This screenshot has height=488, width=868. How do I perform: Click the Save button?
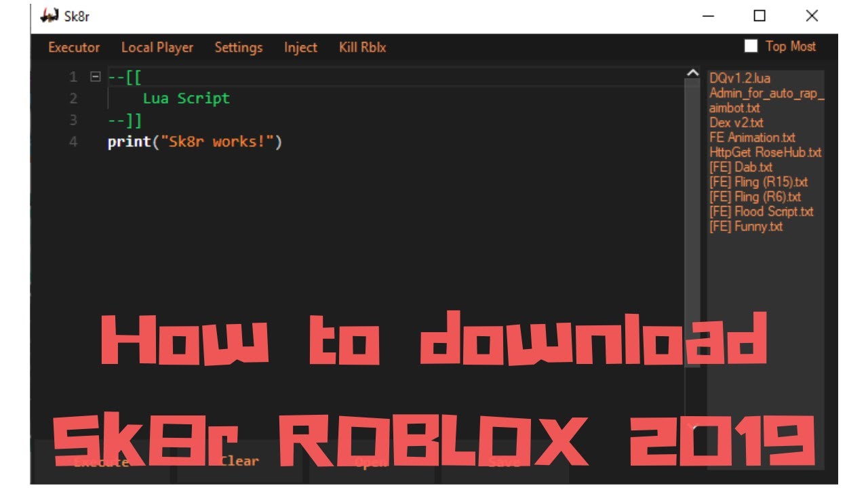504,462
